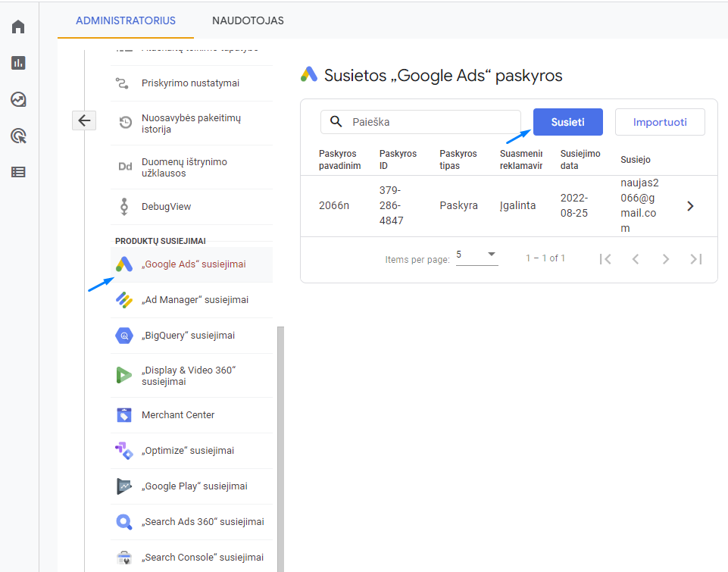Open „Display & Video 360“ susiejimai item

pyautogui.click(x=192, y=376)
